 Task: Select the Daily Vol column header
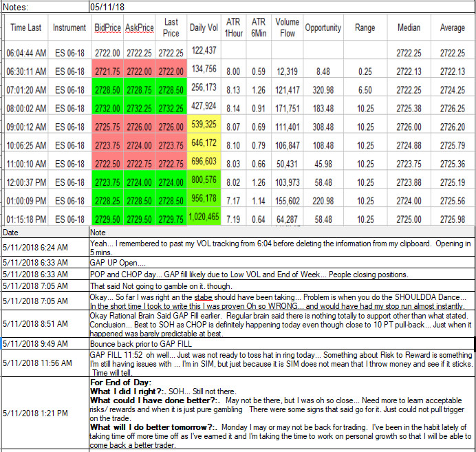[204, 28]
